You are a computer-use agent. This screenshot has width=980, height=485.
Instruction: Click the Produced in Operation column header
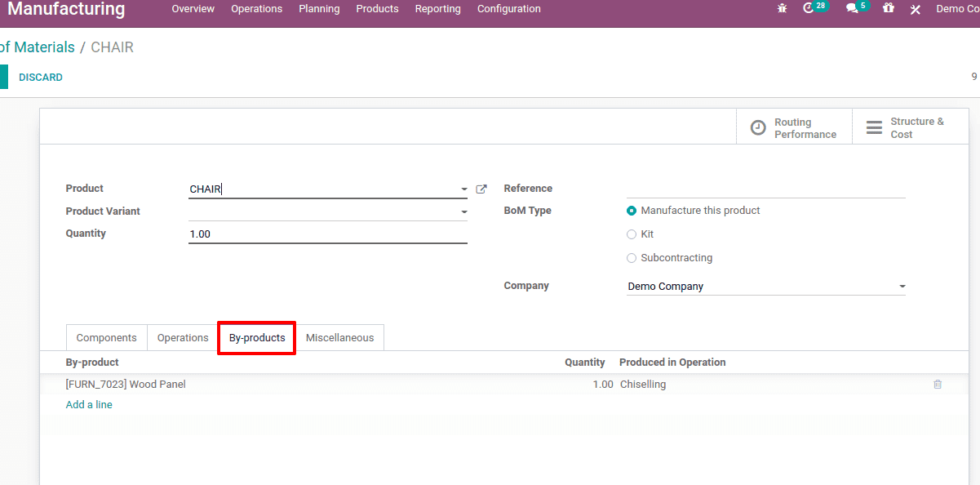tap(672, 363)
